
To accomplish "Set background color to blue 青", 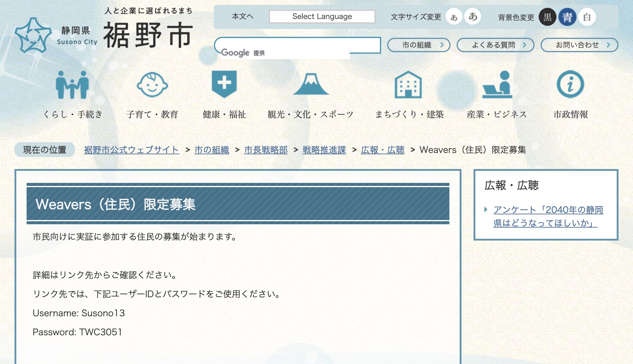I will (567, 17).
